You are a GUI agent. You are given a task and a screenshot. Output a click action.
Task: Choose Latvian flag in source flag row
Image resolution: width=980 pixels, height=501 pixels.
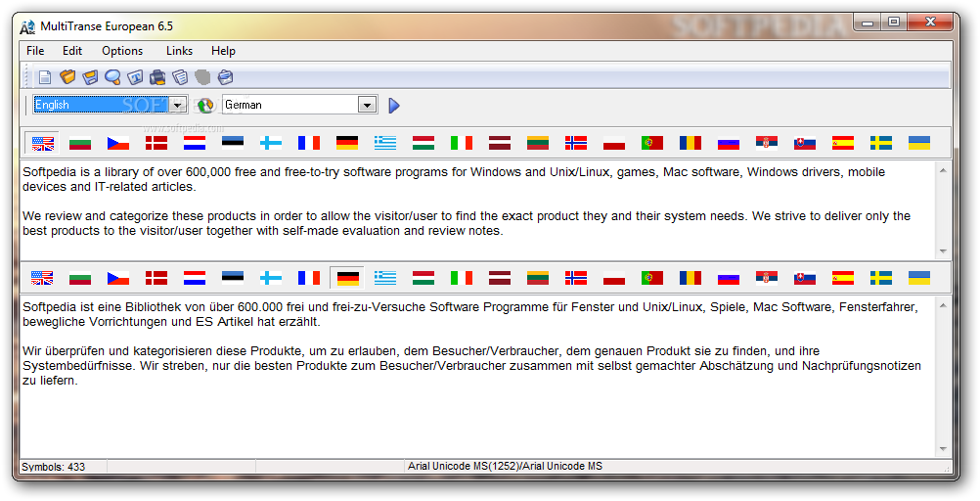point(500,143)
